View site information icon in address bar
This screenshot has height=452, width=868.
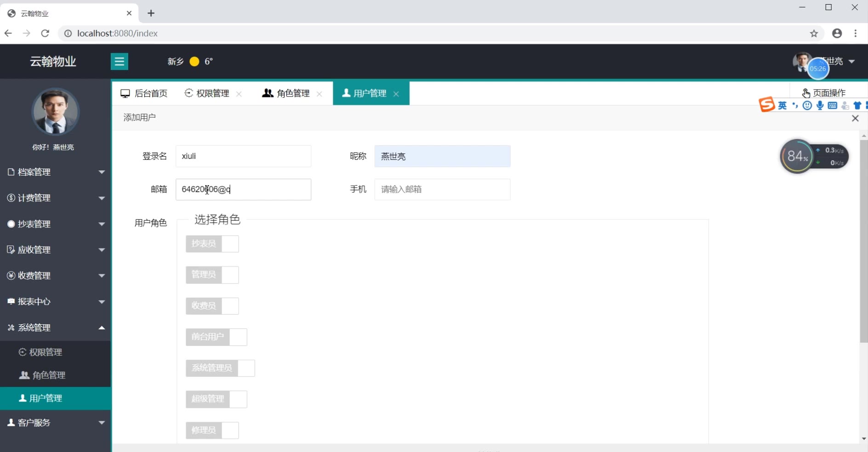point(68,34)
